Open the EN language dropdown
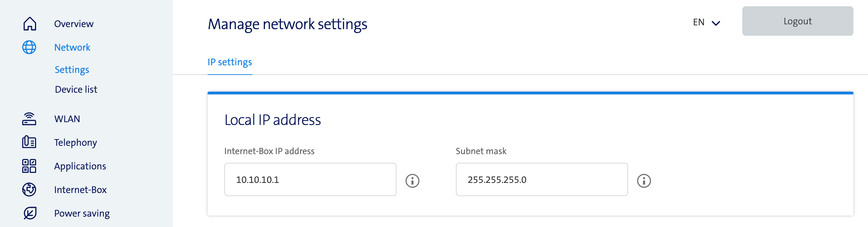This screenshot has width=868, height=227. (x=707, y=23)
